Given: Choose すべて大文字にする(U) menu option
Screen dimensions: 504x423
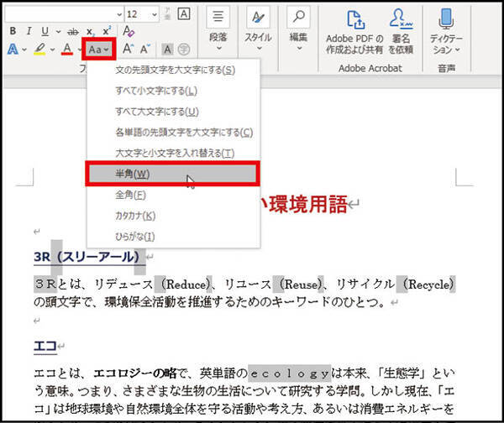Looking at the screenshot, I should (x=173, y=111).
